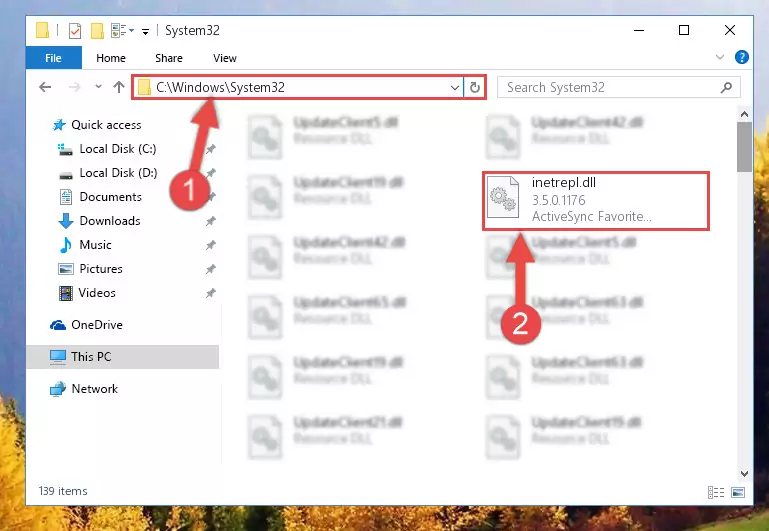The width and height of the screenshot is (769, 531).
Task: Open Help with the question mark icon
Action: pyautogui.click(x=742, y=57)
